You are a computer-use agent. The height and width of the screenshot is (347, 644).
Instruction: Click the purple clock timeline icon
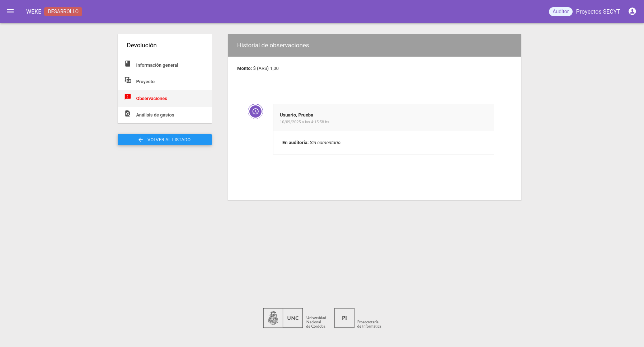click(x=255, y=111)
